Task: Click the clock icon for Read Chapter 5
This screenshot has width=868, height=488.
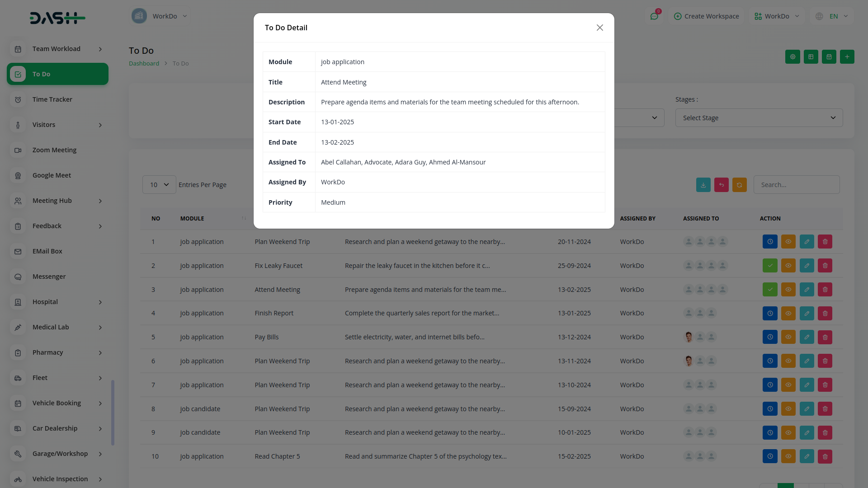Action: point(770,456)
